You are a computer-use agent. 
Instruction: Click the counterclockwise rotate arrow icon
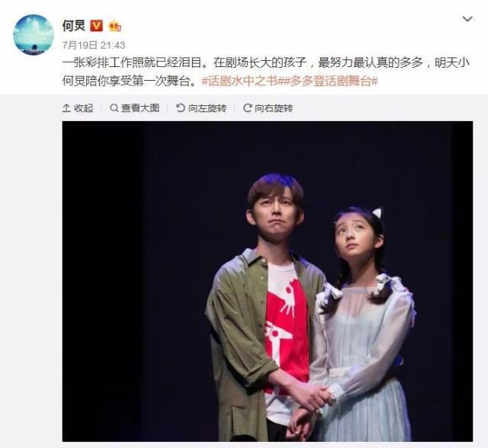[x=181, y=108]
